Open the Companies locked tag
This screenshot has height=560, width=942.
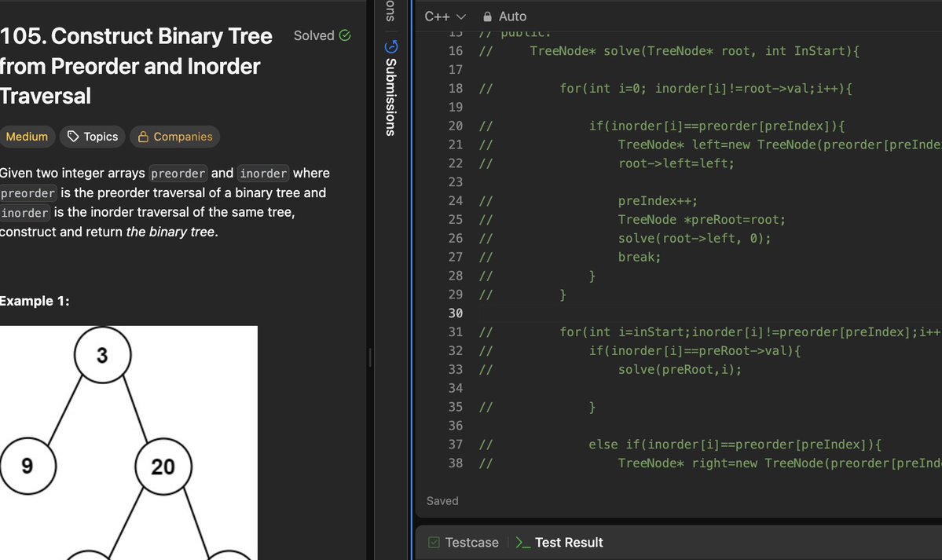point(175,137)
